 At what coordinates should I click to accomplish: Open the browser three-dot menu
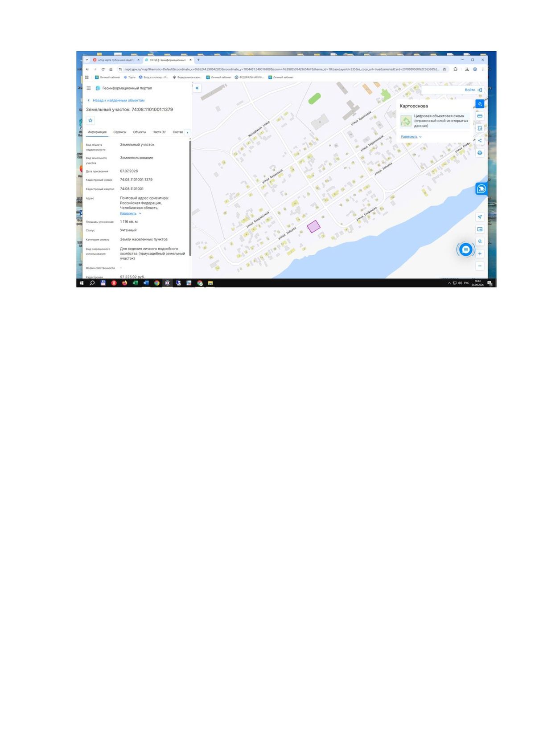(483, 69)
